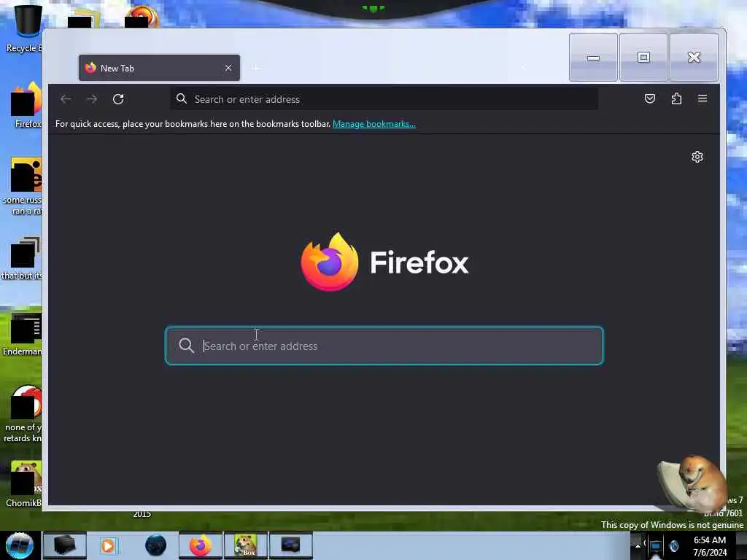Viewport: 747px width, 560px height.
Task: Open the Recycle Bin desktop icon
Action: 24,28
